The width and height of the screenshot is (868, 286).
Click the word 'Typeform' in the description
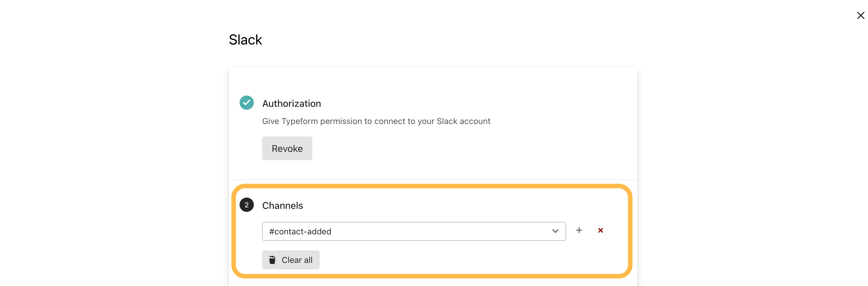[x=299, y=121]
